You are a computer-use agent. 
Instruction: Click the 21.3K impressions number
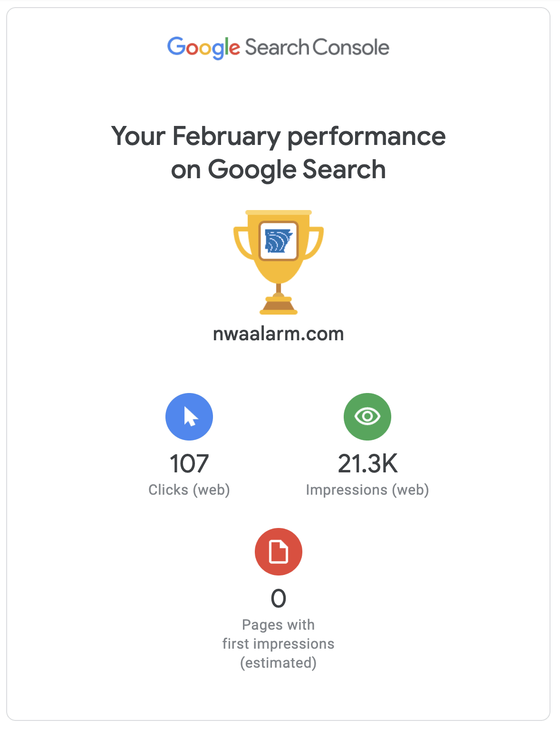(x=367, y=464)
